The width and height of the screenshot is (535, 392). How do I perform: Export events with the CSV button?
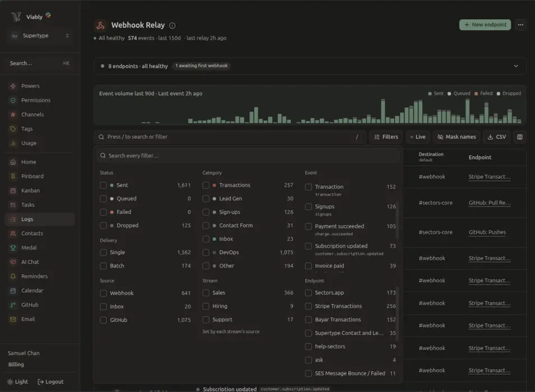tap(497, 137)
